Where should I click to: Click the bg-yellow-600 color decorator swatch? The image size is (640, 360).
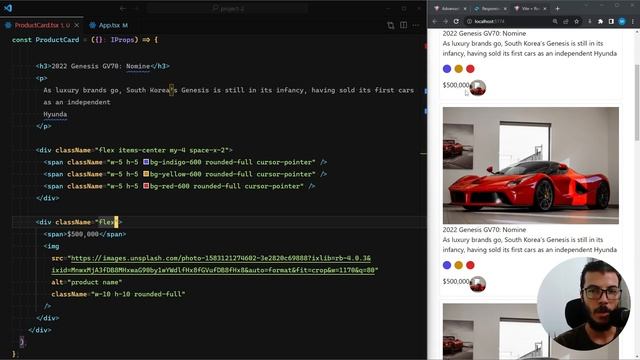(146, 174)
